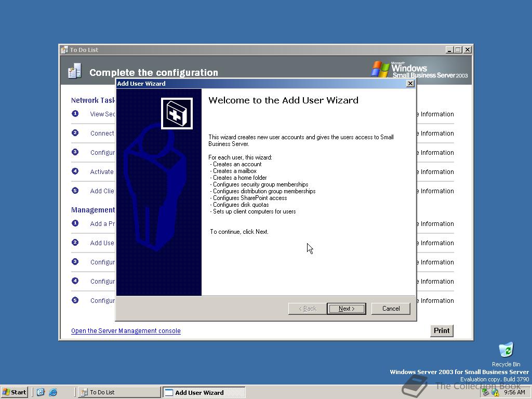Open the Start menu
The width and height of the screenshot is (532, 399).
point(14,392)
